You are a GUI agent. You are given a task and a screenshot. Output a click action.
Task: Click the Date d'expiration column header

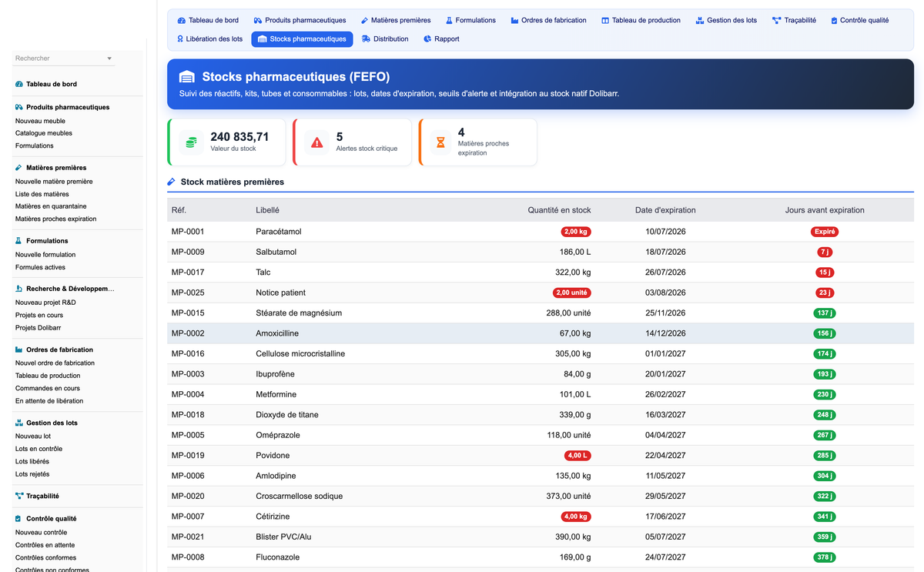click(x=665, y=210)
